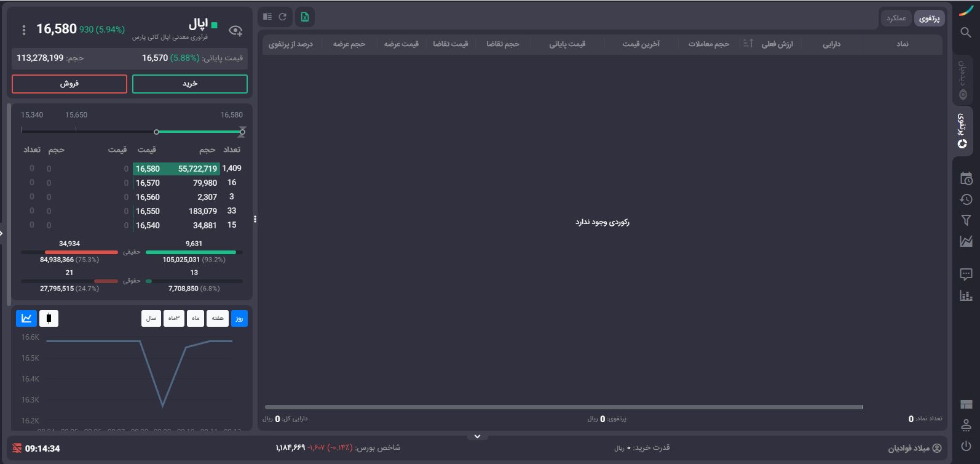980x464 pixels.
Task: Open the search icon in right sidebar
Action: (x=966, y=33)
